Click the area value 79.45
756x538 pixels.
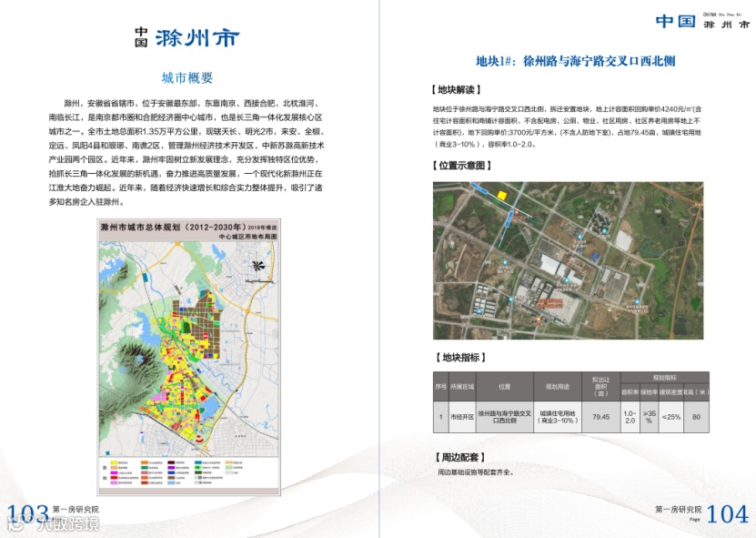[x=600, y=417]
